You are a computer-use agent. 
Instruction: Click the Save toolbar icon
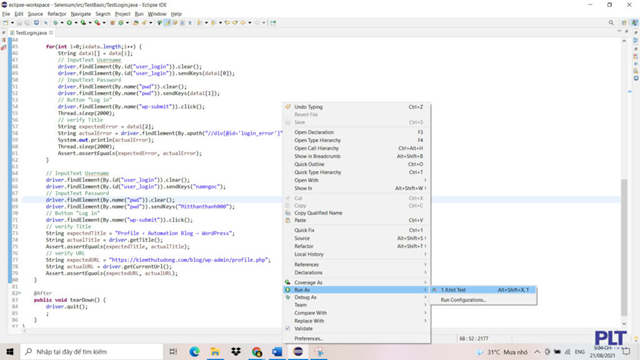(x=19, y=23)
